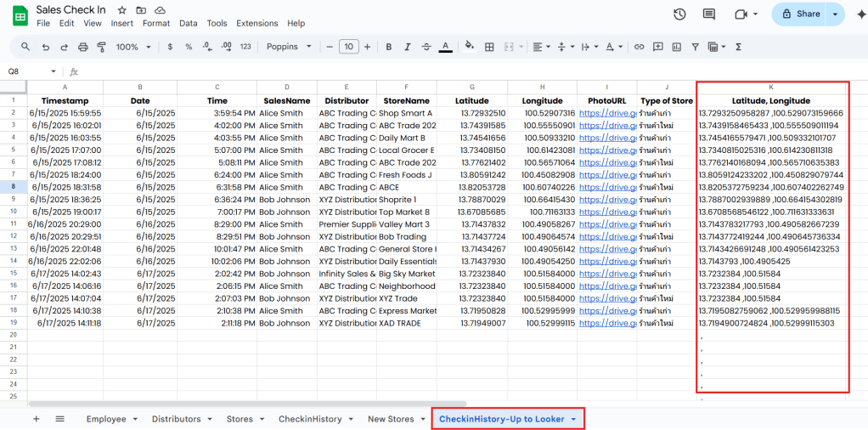Image resolution: width=868 pixels, height=430 pixels.
Task: Open the Extensions menu
Action: 256,24
